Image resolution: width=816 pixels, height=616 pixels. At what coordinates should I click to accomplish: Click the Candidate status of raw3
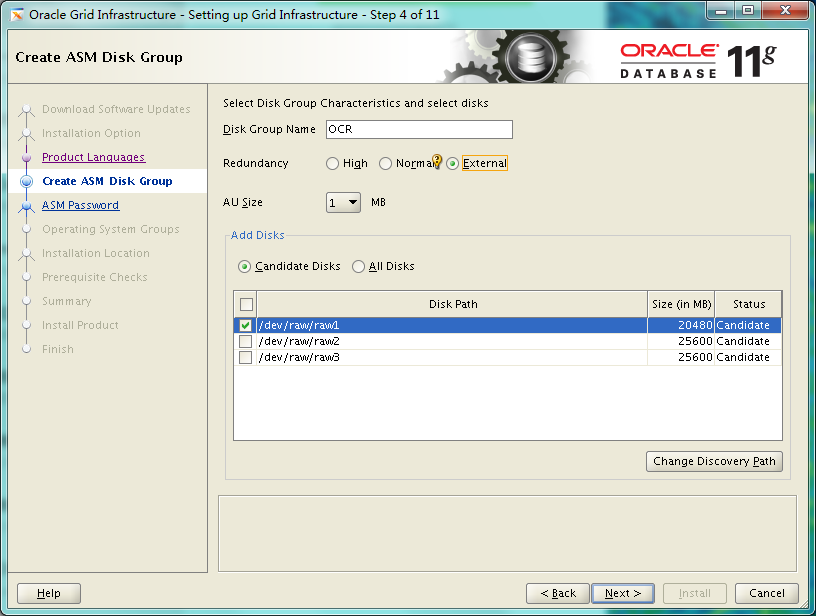tap(748, 358)
